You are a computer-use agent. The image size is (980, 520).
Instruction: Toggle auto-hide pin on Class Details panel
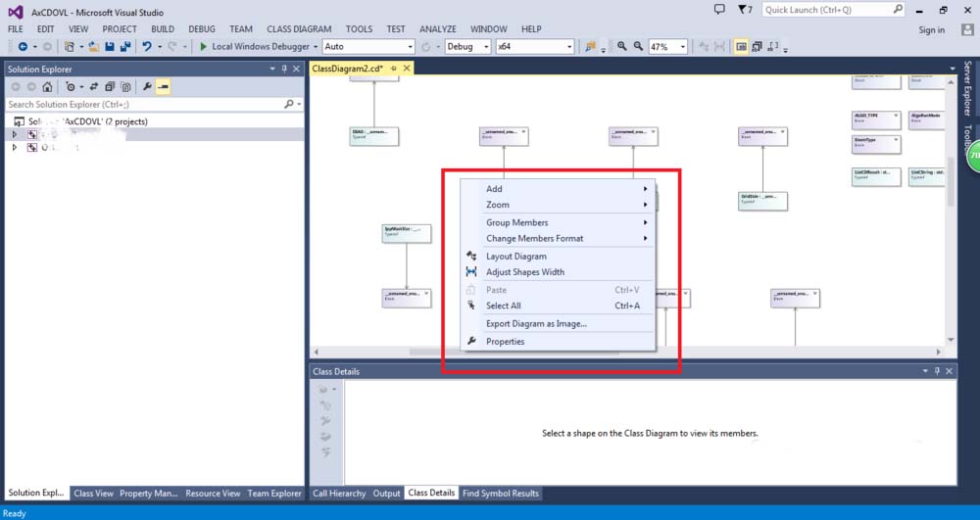[937, 371]
